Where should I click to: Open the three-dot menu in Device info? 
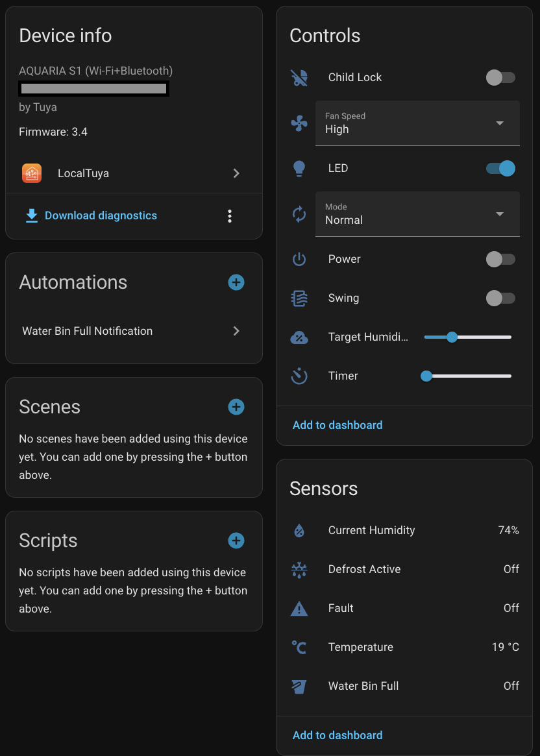click(230, 216)
